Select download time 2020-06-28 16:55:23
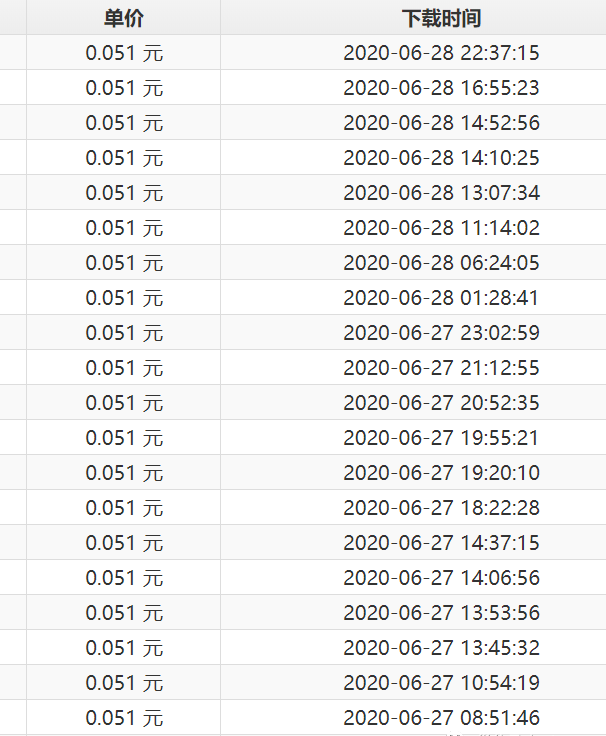The height and width of the screenshot is (736, 606). (441, 88)
